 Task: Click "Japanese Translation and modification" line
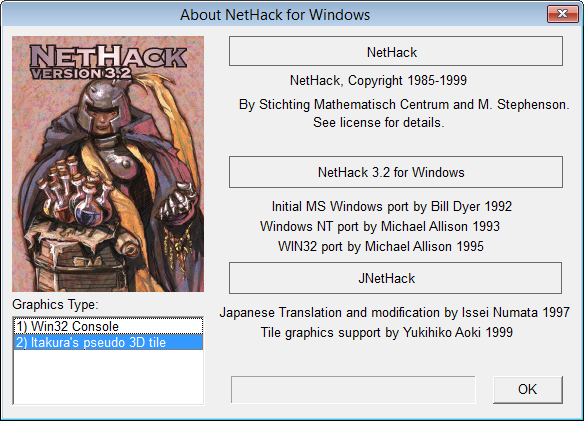(395, 313)
